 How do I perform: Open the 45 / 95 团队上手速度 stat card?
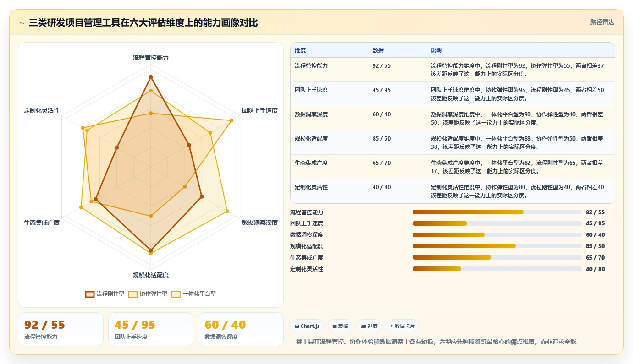151,329
